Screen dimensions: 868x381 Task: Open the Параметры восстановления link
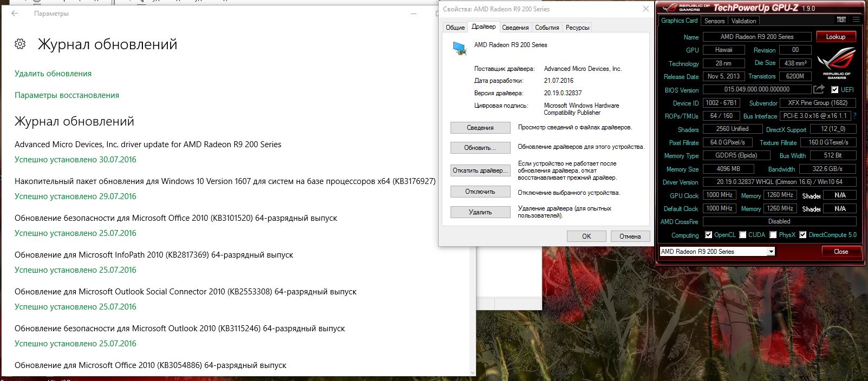click(x=67, y=95)
